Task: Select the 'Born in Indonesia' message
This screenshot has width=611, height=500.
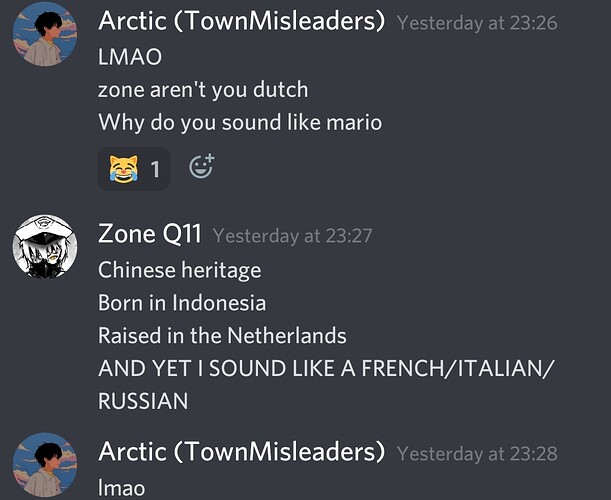Action: click(x=182, y=303)
